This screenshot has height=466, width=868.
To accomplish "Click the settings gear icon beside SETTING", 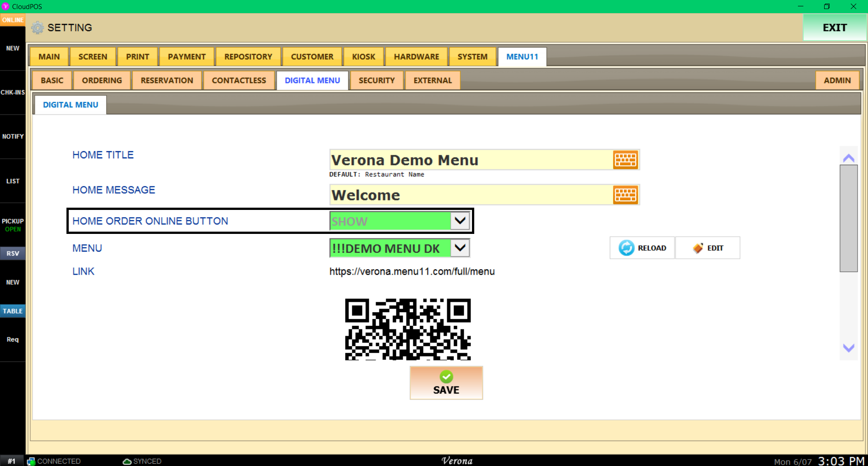I will 38,28.
